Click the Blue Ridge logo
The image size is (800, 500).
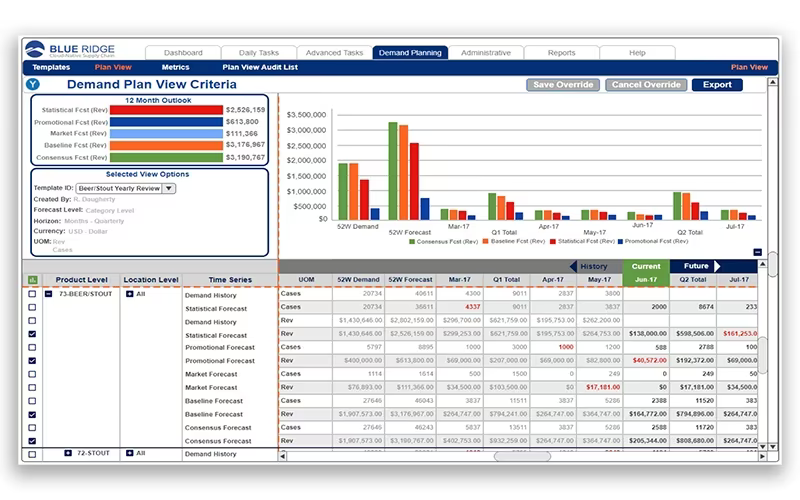pyautogui.click(x=70, y=49)
